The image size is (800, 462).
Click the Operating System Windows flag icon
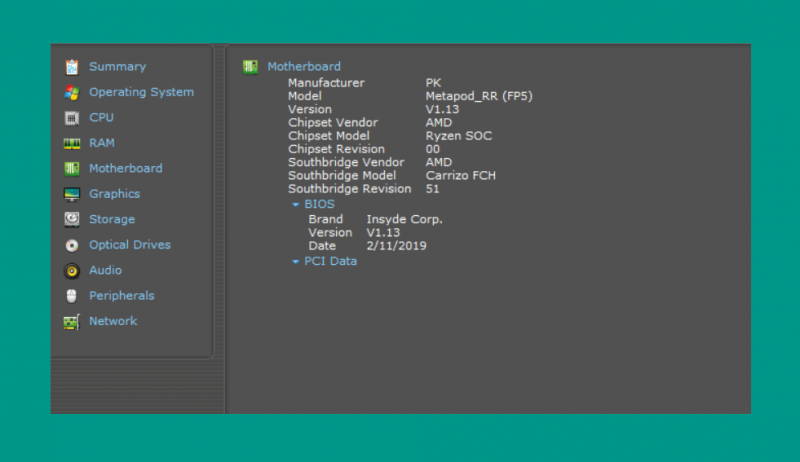(72, 92)
